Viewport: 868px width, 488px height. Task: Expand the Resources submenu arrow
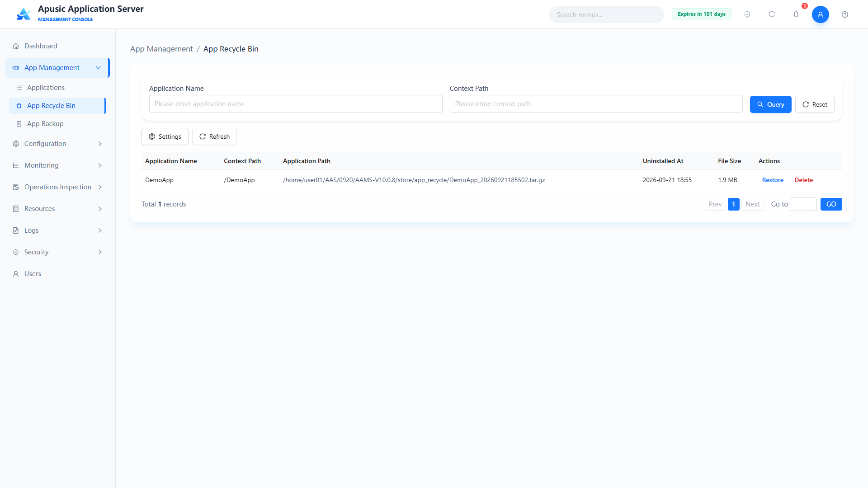100,209
